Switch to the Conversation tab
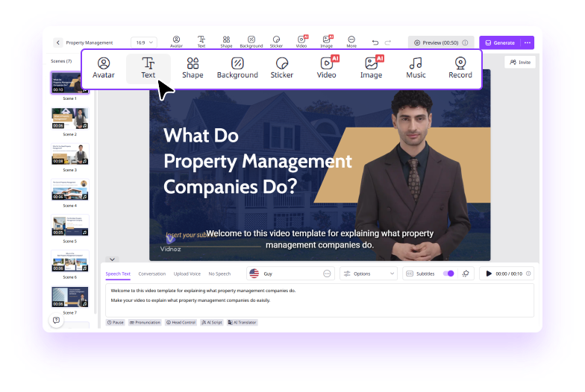The height and width of the screenshot is (392, 585). click(152, 274)
